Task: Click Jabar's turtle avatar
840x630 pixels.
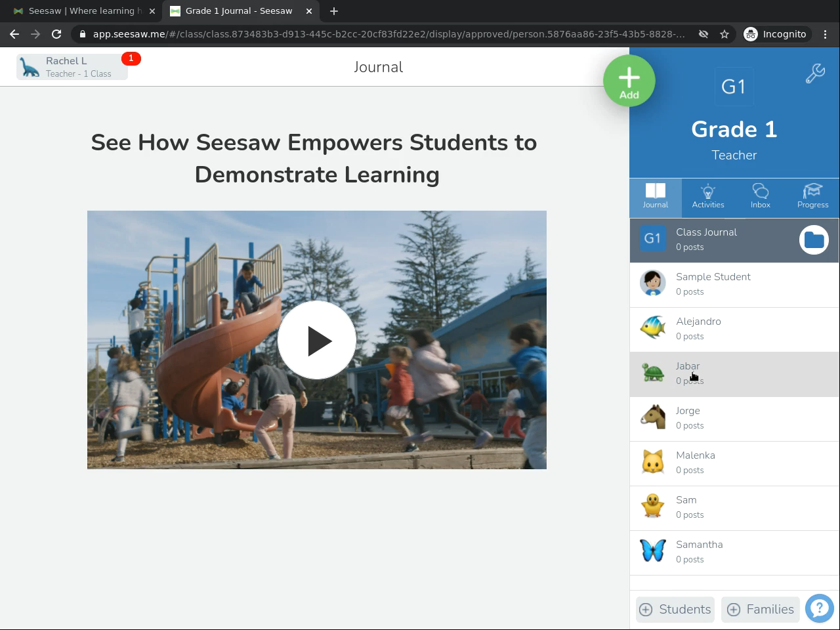Action: click(x=653, y=372)
